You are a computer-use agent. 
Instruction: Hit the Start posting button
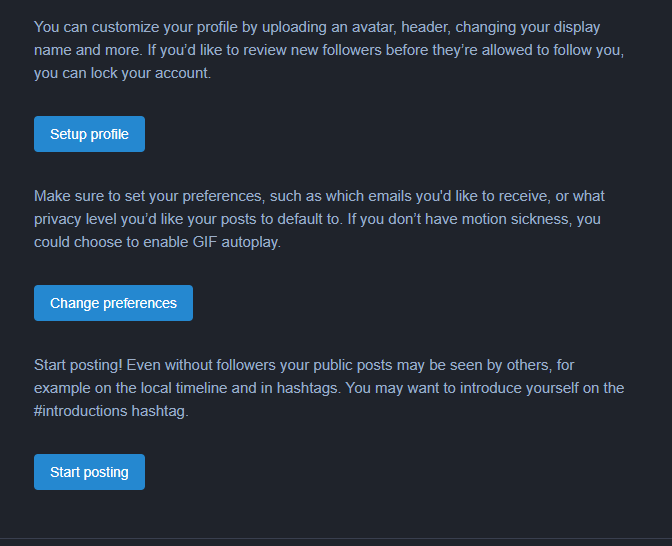(89, 472)
